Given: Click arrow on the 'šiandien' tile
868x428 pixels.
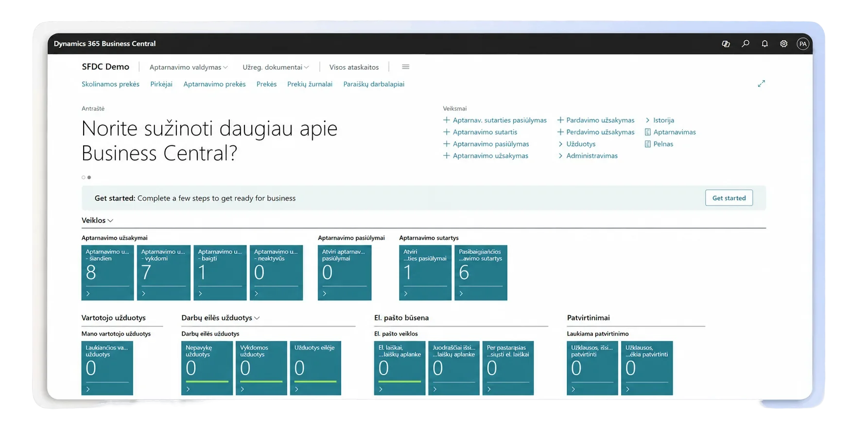Looking at the screenshot, I should (x=88, y=293).
